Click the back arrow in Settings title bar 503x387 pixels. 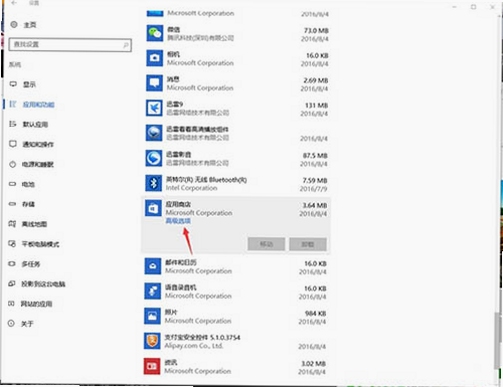[14, 3]
